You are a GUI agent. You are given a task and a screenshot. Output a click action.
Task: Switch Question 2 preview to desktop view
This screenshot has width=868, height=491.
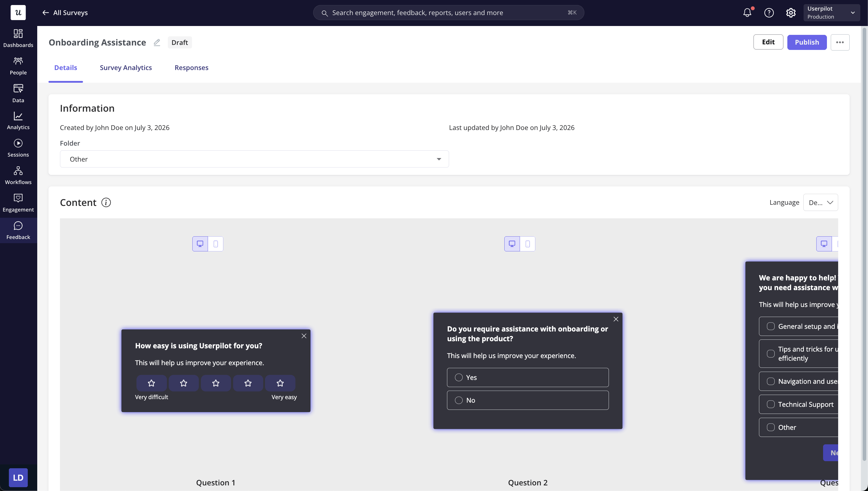pyautogui.click(x=512, y=244)
